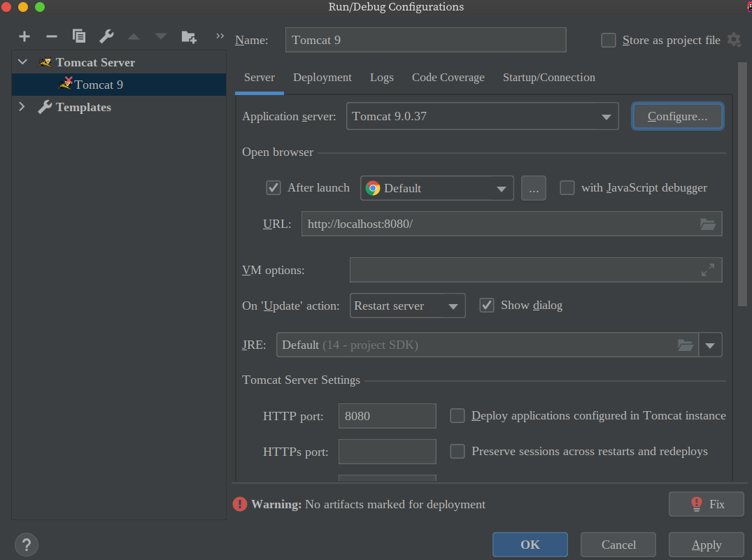Enable Store as project file checkbox
Screen dimensions: 752x560
609,40
